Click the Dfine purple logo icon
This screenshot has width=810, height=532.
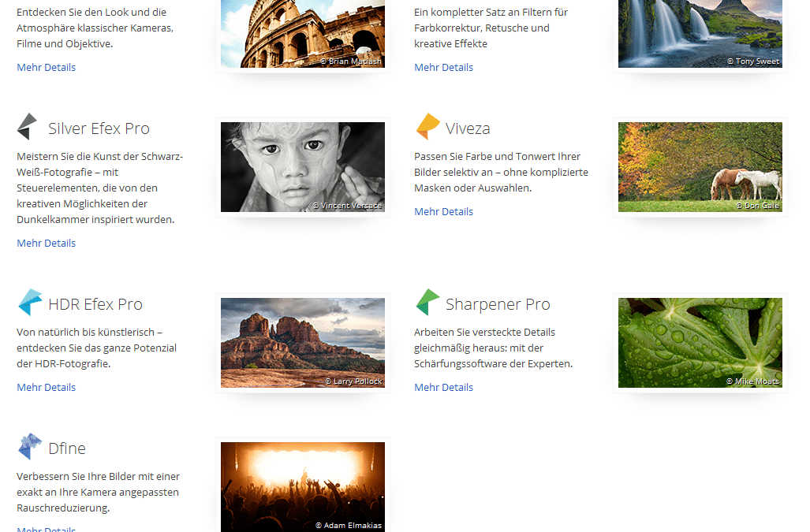30,446
